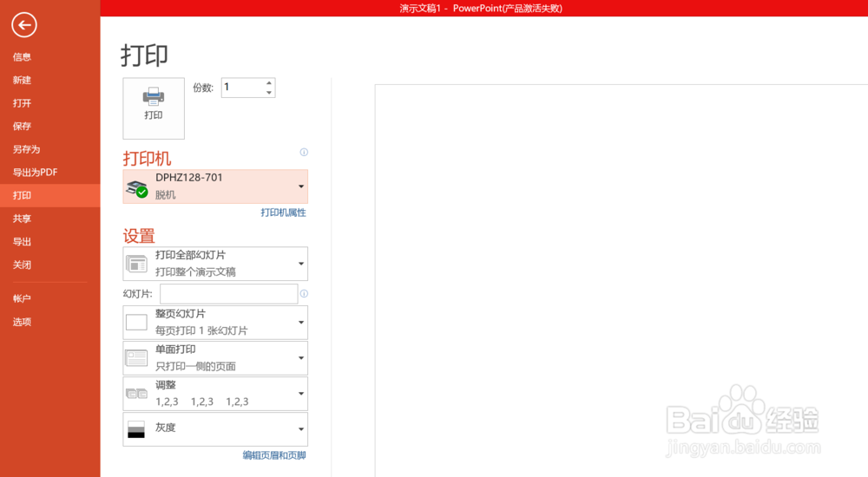The image size is (868, 477).
Task: Expand the 整页幻灯片 layout dropdown arrow
Action: pyautogui.click(x=301, y=322)
